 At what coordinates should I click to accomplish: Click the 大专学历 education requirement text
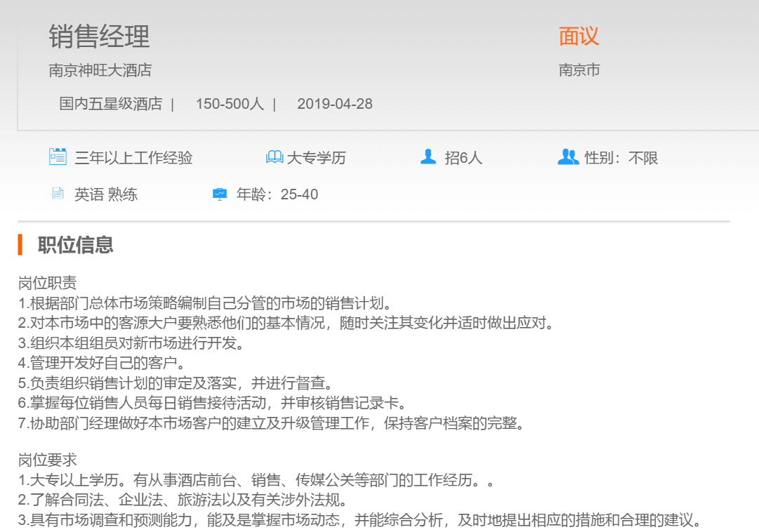(316, 158)
